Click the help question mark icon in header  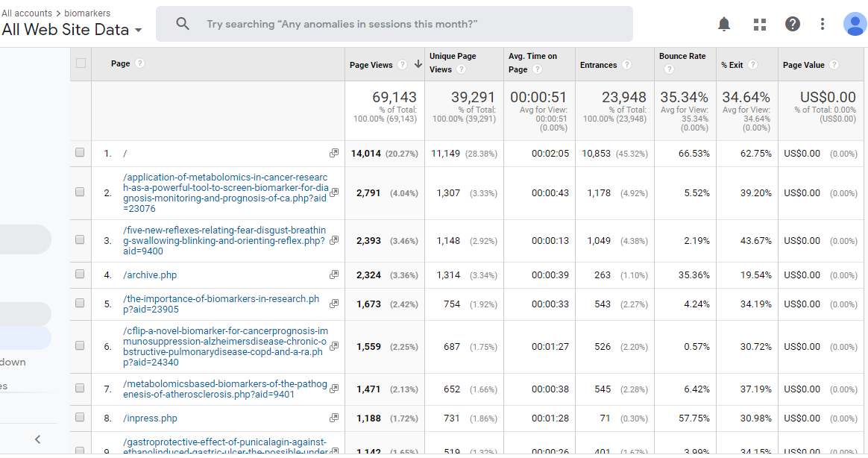point(793,25)
